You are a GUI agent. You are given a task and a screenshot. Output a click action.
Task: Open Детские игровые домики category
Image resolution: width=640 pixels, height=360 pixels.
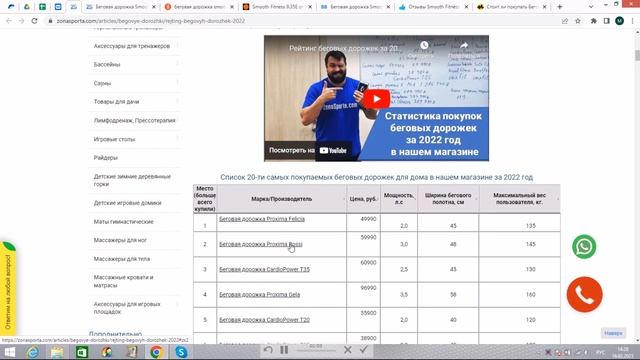[x=127, y=203]
